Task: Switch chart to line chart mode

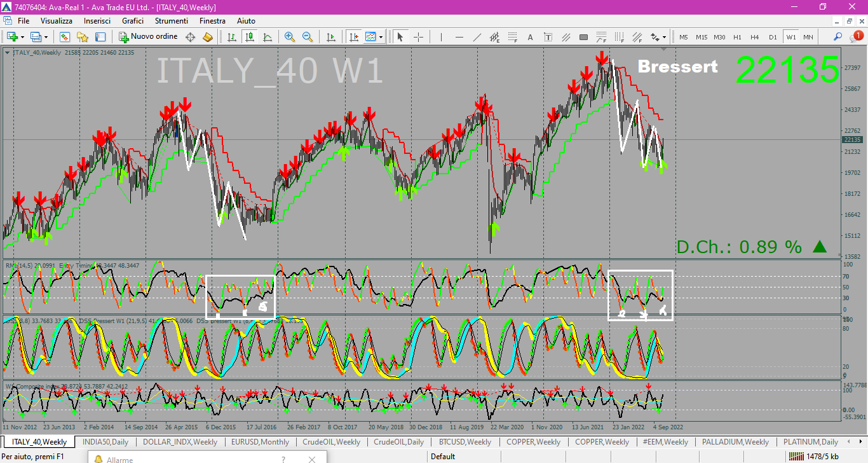Action: coord(268,37)
